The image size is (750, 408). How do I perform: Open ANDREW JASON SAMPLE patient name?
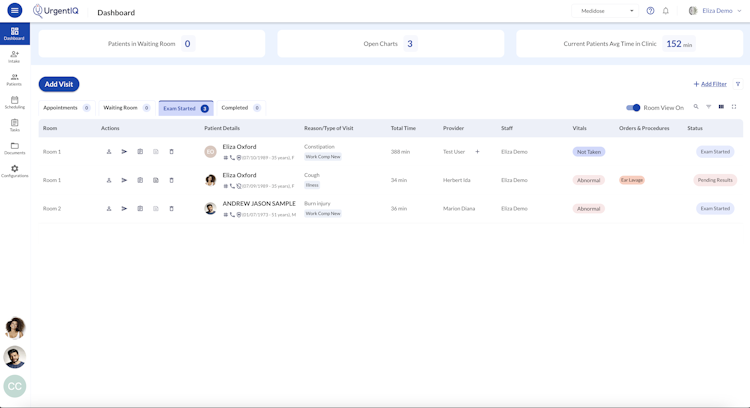pos(259,203)
